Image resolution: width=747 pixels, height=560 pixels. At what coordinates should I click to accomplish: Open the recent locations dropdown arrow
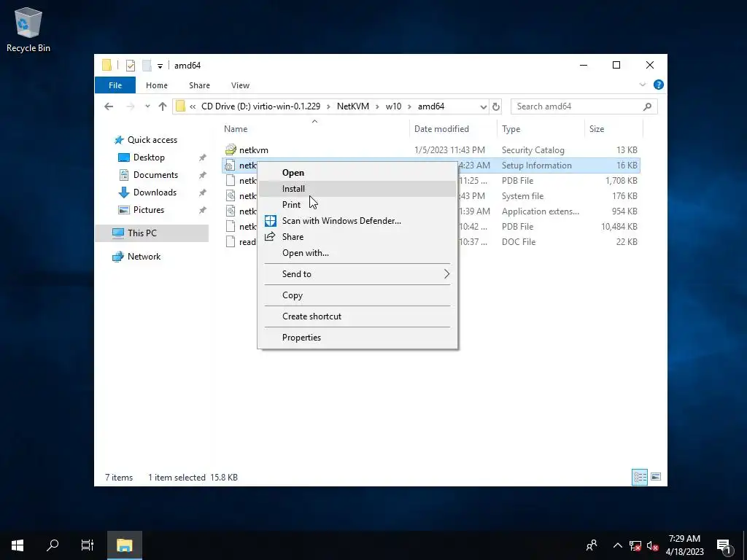[x=147, y=106]
